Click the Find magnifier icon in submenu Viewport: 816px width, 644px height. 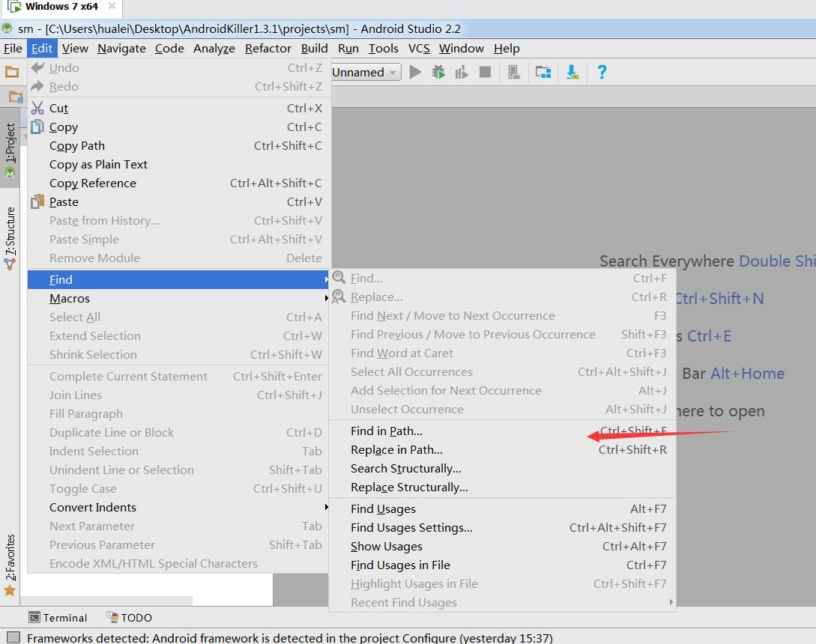tap(339, 277)
